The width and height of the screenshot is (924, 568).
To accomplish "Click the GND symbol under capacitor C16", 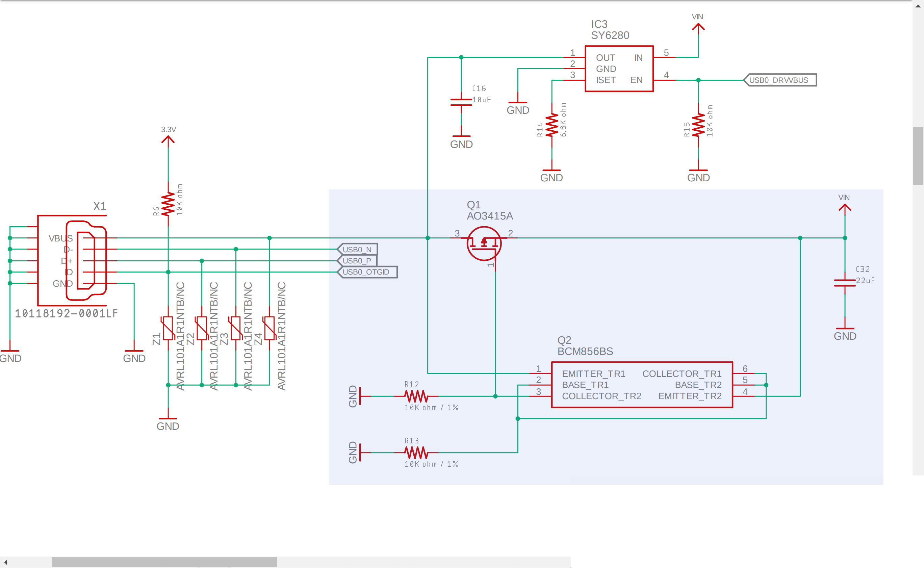I will tap(461, 142).
